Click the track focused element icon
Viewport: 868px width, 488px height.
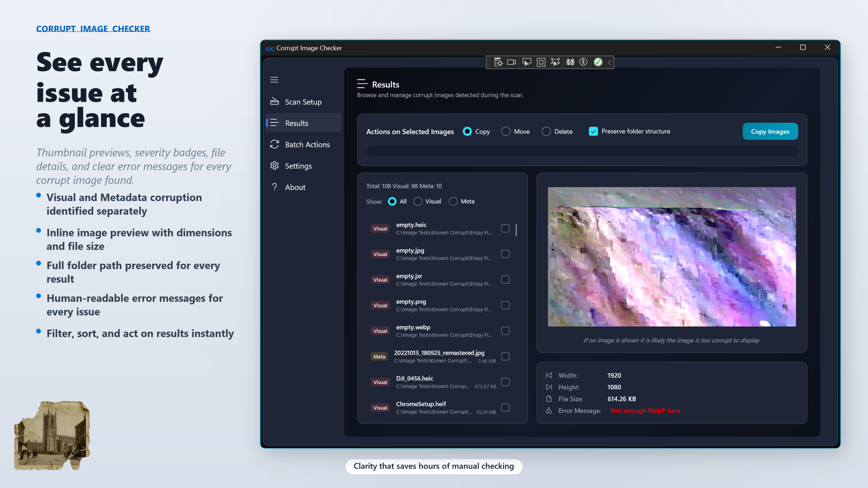tap(555, 62)
